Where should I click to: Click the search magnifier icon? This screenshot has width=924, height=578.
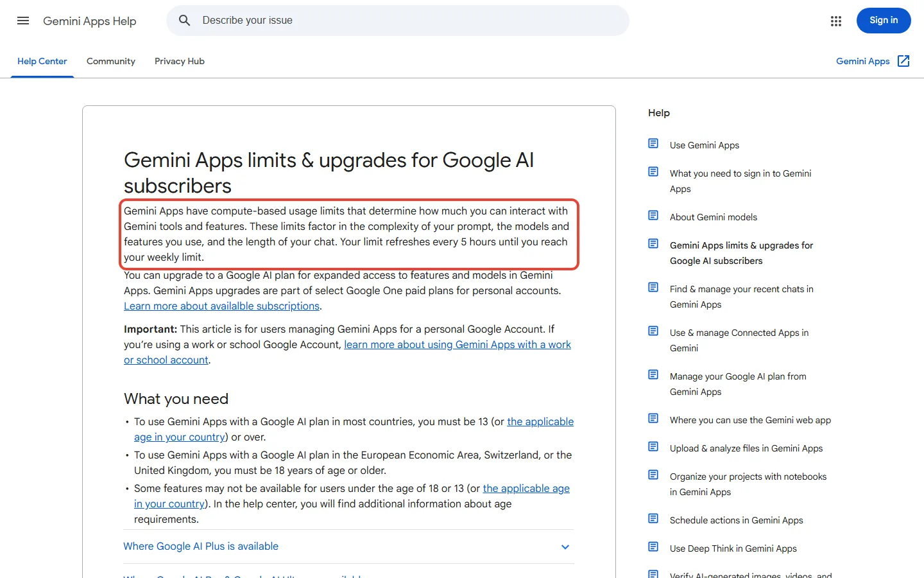[185, 21]
